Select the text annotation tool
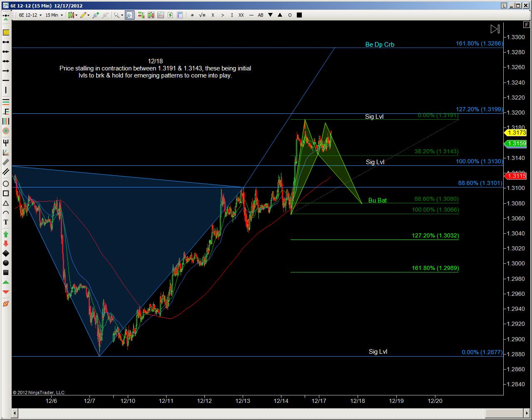 6,222
